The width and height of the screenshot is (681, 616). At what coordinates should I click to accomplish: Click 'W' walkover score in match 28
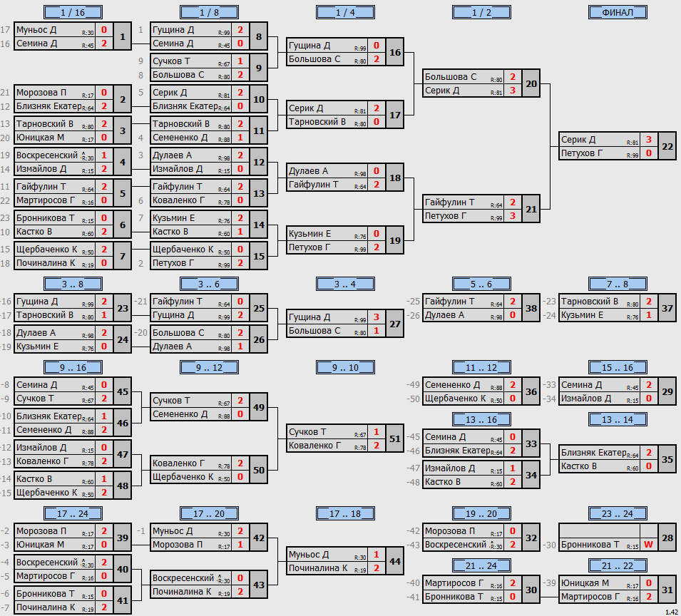coord(648,545)
